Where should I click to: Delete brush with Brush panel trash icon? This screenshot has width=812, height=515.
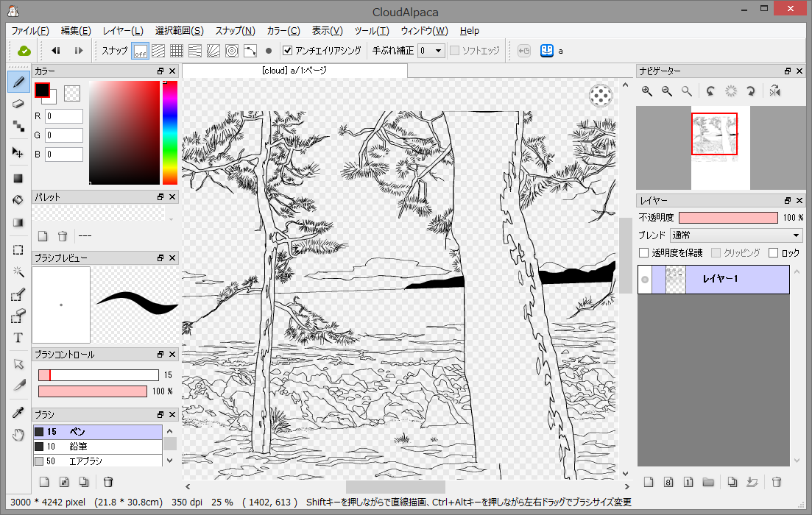(x=107, y=482)
